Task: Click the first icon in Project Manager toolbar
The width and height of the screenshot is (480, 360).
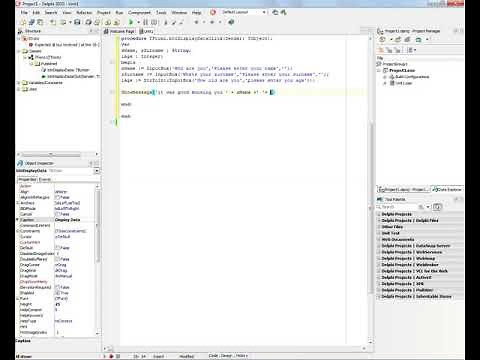Action: [x=382, y=39]
